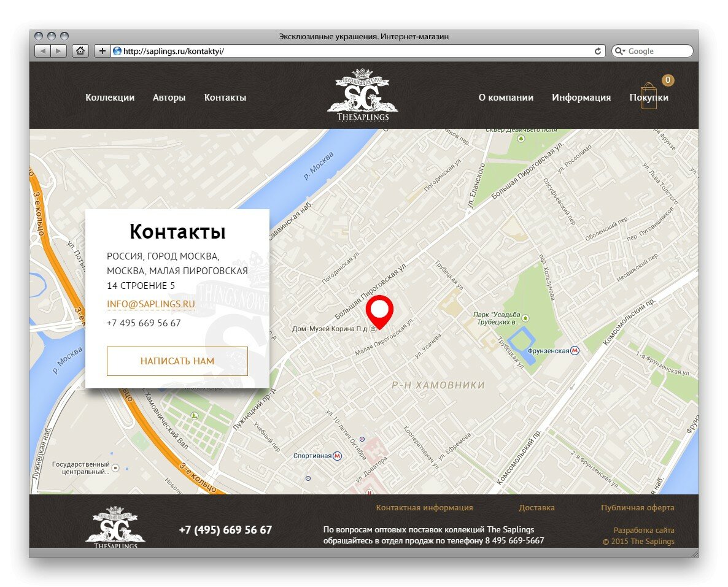
Task: Click the browser window resize grip
Action: 695,553
